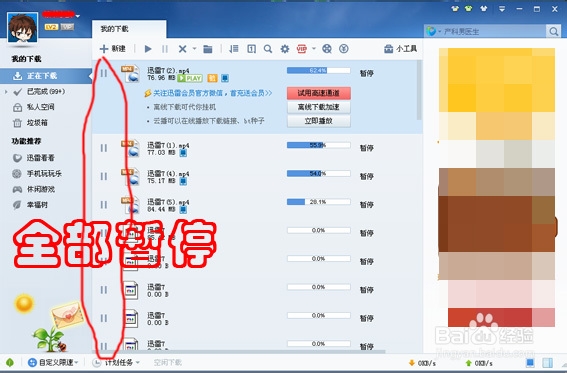Toggle pause for 迅雷7 (1).mp4

click(104, 148)
